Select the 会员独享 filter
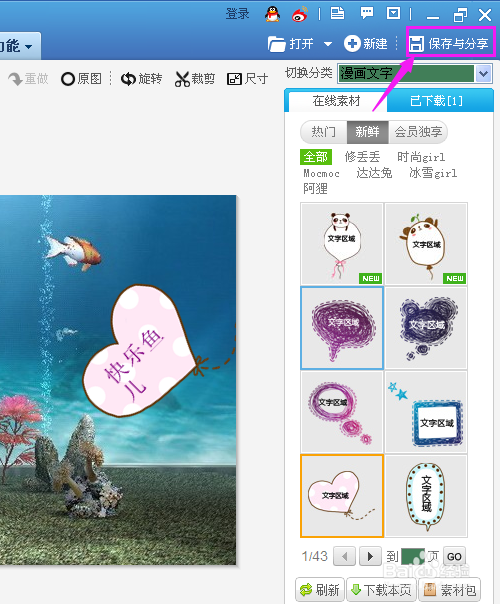The image size is (500, 604). [418, 132]
